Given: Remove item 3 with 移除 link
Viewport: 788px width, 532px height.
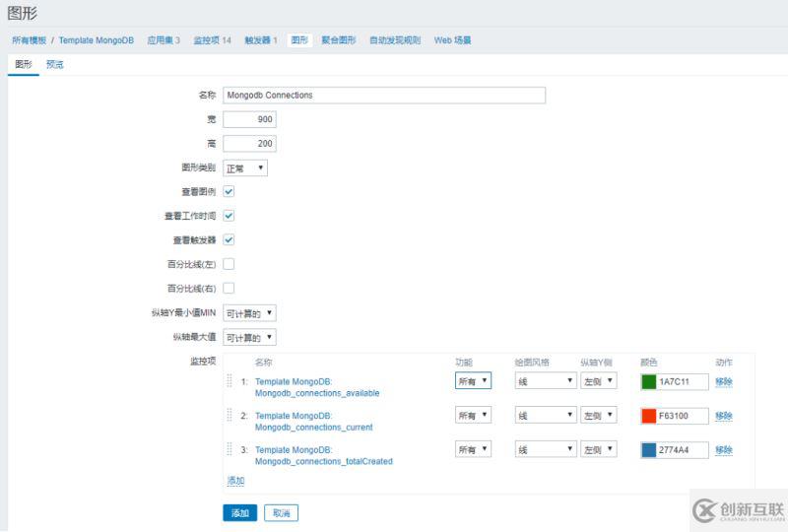Looking at the screenshot, I should pos(724,450).
